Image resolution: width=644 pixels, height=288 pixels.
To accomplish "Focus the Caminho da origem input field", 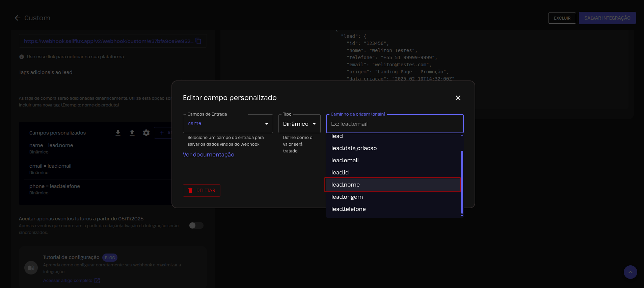I will click(394, 124).
